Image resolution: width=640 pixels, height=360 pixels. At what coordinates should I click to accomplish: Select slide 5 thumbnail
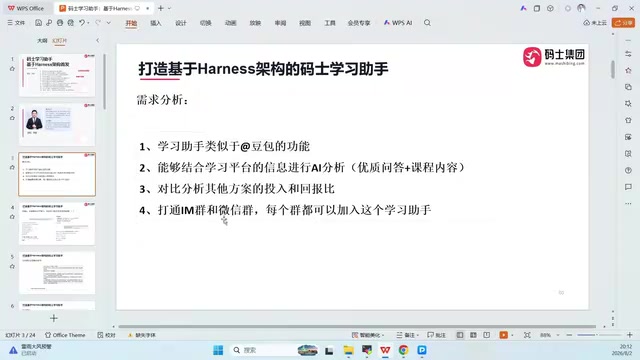(57, 273)
